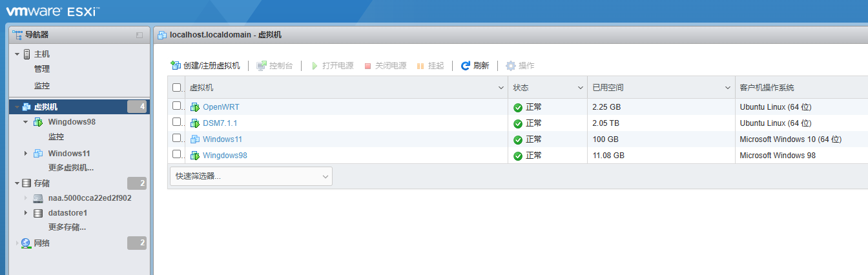Check the DSM7.1.1 row checkbox
This screenshot has height=275, width=868.
point(177,122)
